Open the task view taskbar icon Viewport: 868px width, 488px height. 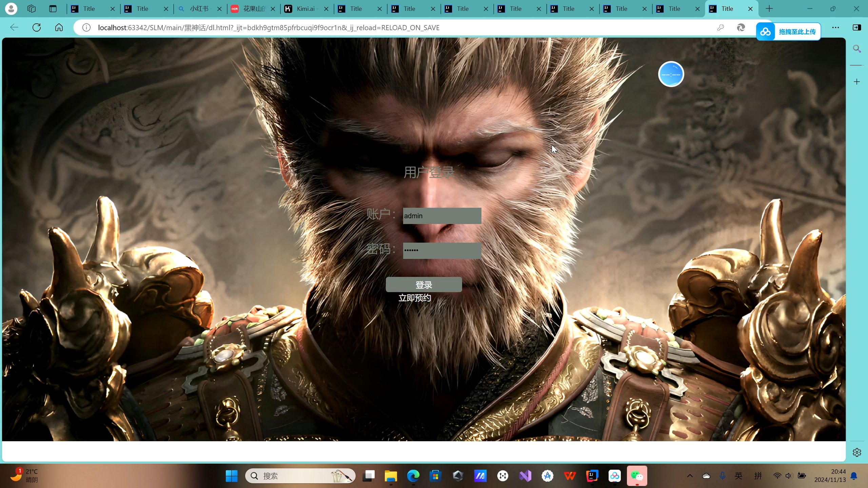point(369,476)
